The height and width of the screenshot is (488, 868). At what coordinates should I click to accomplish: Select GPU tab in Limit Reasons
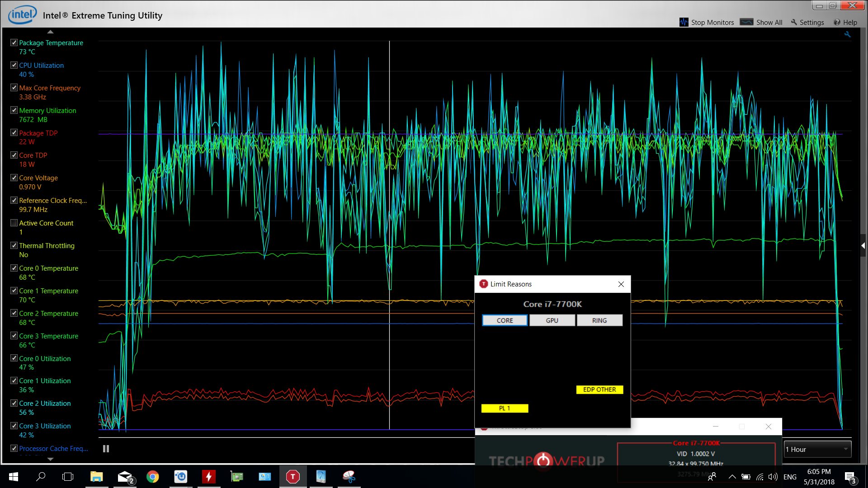(552, 320)
